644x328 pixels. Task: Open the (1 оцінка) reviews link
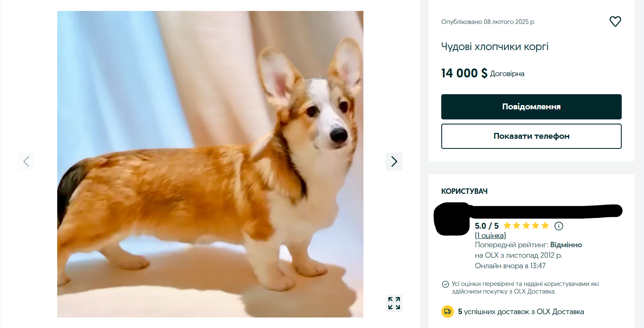(490, 235)
